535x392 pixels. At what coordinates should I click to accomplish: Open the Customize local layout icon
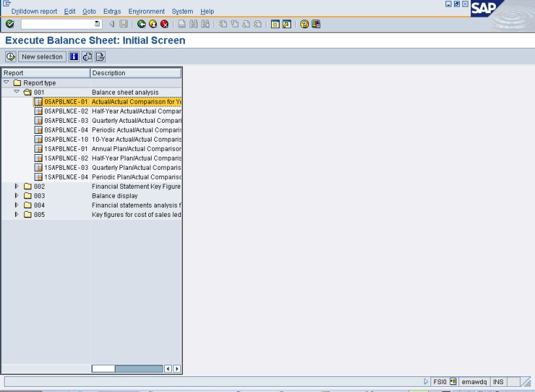316,24
